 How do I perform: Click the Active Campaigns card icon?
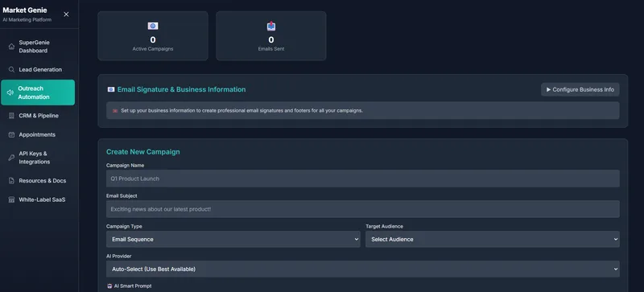(153, 27)
